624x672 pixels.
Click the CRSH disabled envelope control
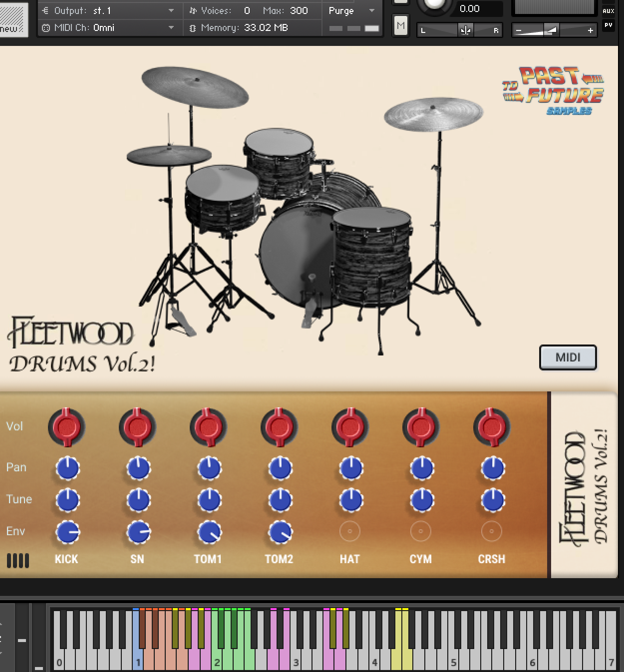pyautogui.click(x=492, y=531)
